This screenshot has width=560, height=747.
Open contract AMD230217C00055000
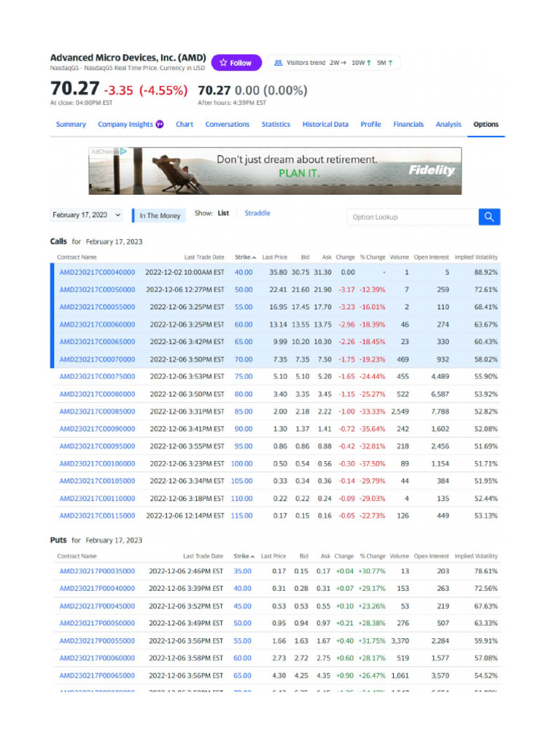click(97, 307)
